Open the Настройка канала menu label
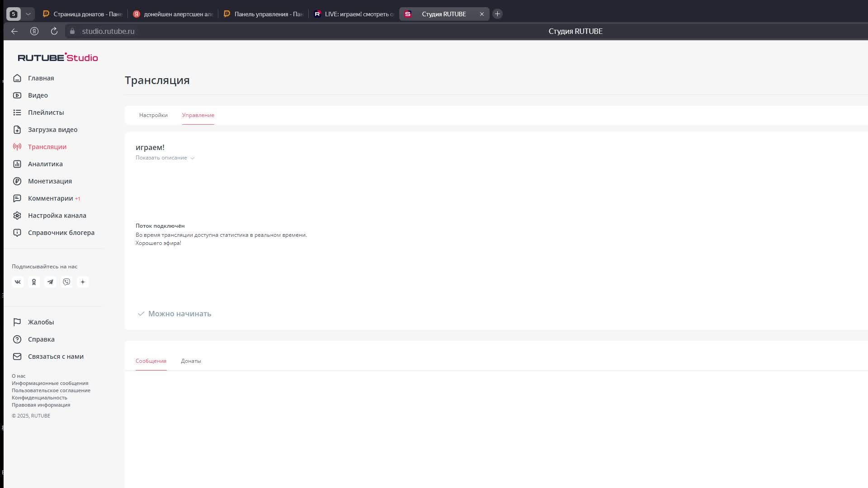 click(57, 216)
